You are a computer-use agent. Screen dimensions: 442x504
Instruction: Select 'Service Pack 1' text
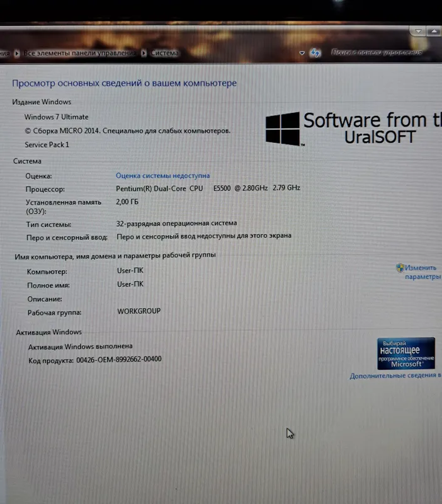click(47, 145)
